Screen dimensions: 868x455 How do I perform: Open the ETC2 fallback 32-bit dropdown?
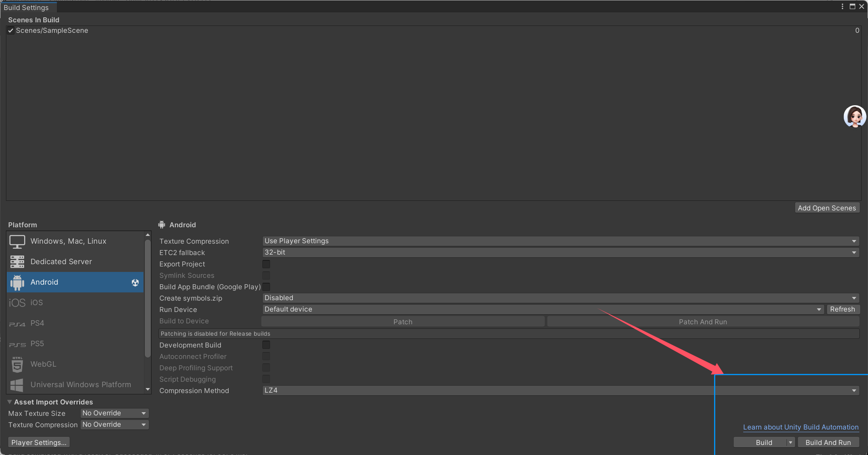pyautogui.click(x=561, y=252)
